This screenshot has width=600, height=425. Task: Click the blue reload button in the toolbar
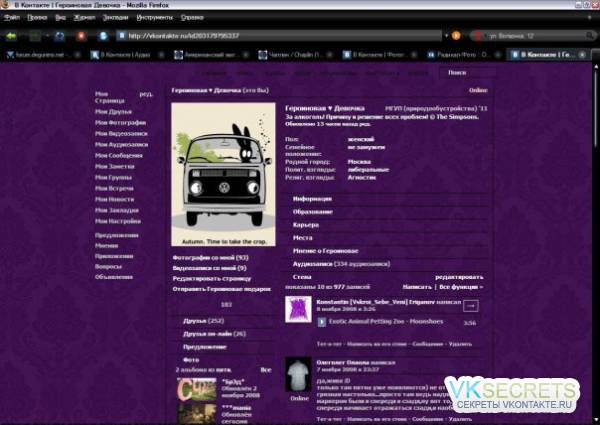click(59, 36)
